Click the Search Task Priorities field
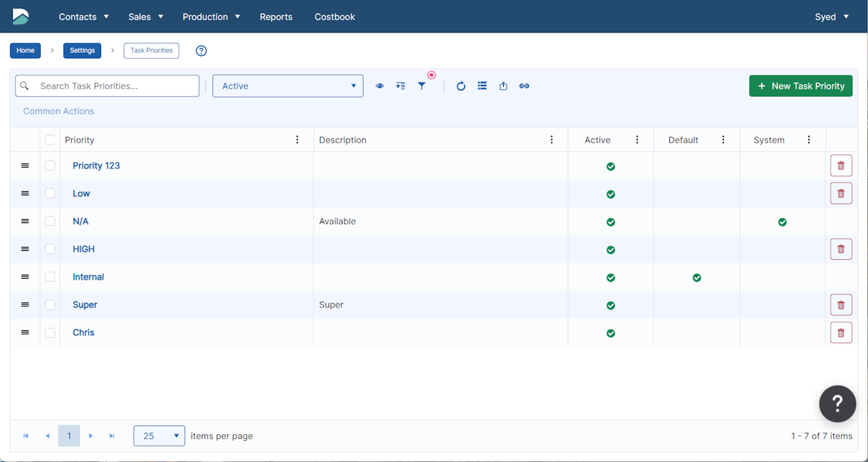Image resolution: width=868 pixels, height=462 pixels. (115, 86)
